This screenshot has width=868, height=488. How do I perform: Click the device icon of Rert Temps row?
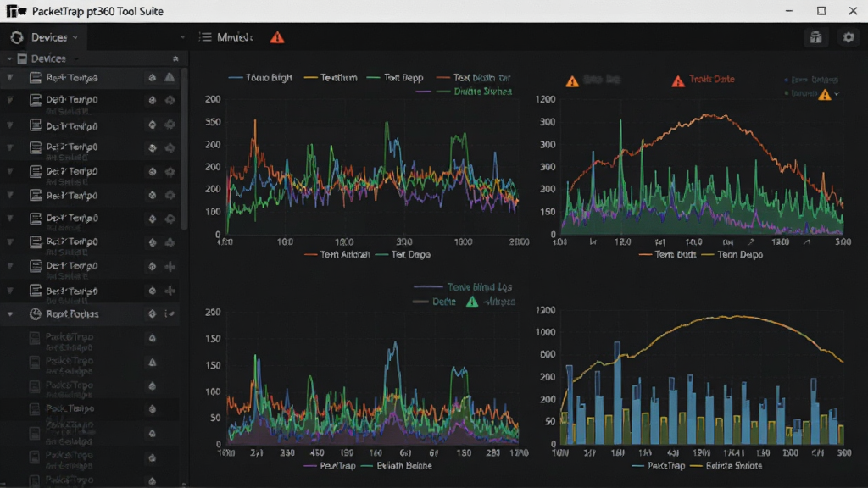tap(36, 78)
